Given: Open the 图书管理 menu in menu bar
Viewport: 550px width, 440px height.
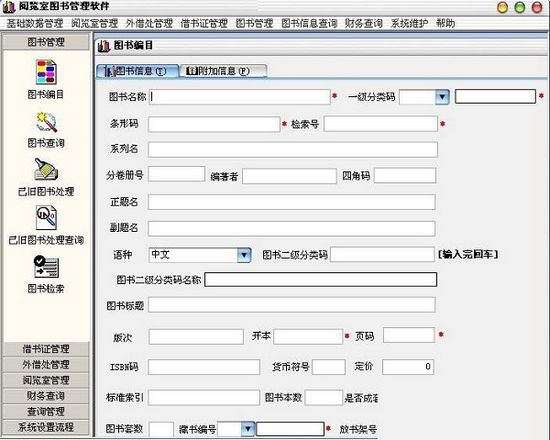Looking at the screenshot, I should pyautogui.click(x=254, y=24).
